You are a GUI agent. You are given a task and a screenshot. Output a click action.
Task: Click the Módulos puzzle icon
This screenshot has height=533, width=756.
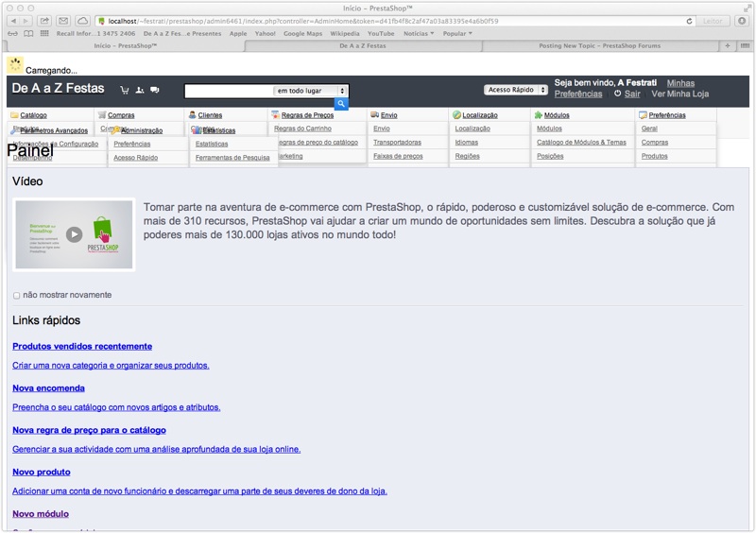coord(539,114)
